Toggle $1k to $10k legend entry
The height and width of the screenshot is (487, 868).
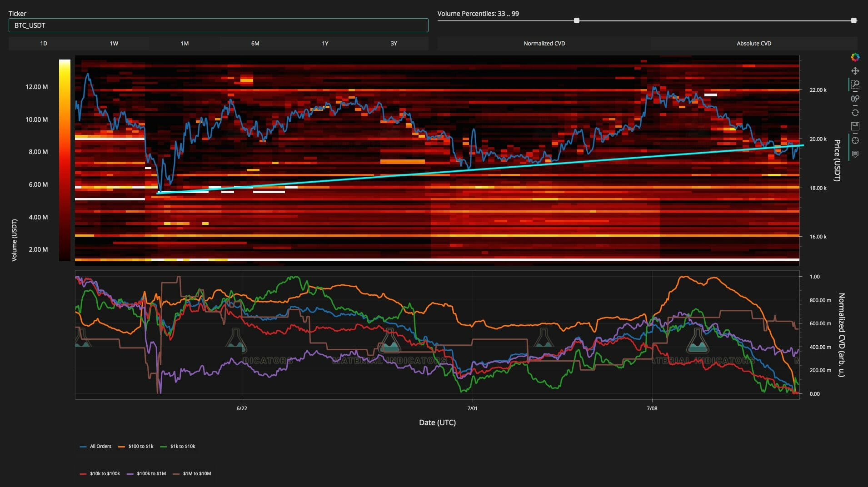pyautogui.click(x=178, y=447)
